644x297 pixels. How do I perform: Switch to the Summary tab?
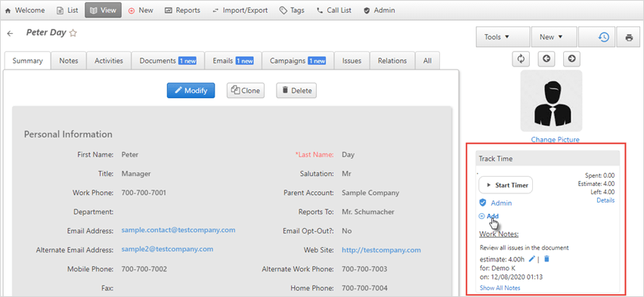(27, 60)
